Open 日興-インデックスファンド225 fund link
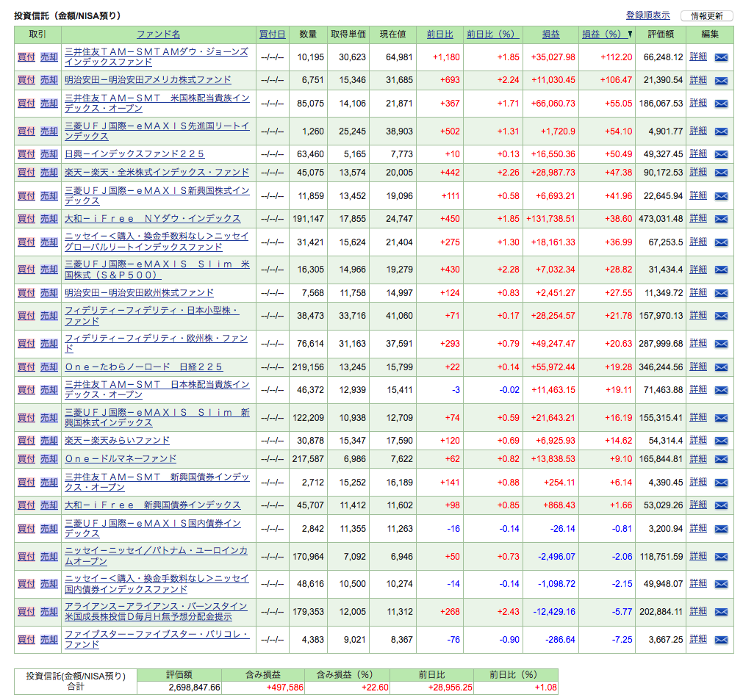743x700 pixels. click(x=134, y=154)
